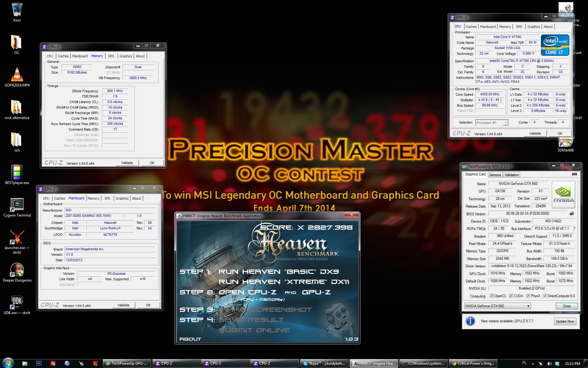
Task: Switch to the Validation tab in GPU-Z
Action: click(x=511, y=175)
